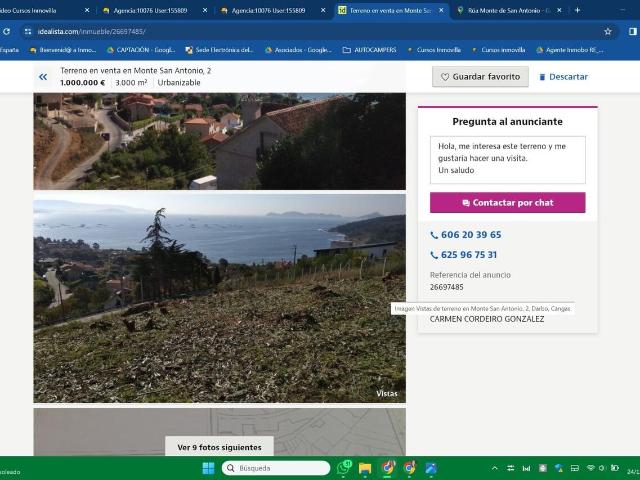Close the Terreno en venta tab
The height and width of the screenshot is (480, 640).
[441, 11]
